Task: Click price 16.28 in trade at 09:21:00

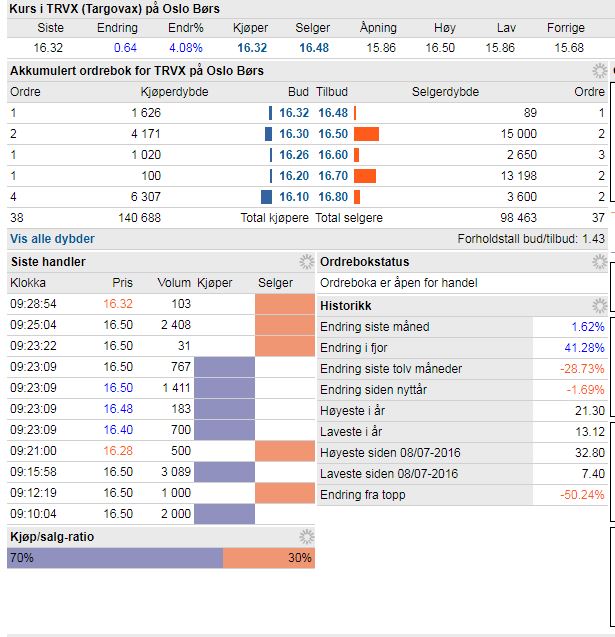Action: [x=118, y=451]
